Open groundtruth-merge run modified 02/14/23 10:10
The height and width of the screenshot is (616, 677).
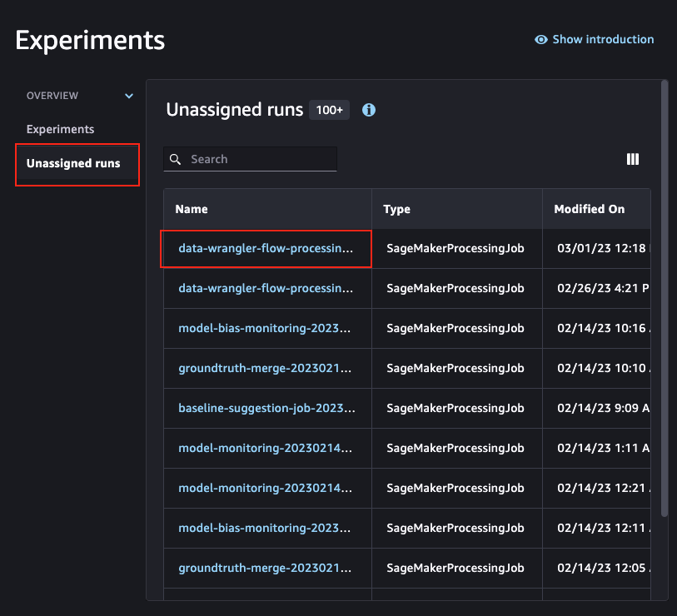click(265, 368)
